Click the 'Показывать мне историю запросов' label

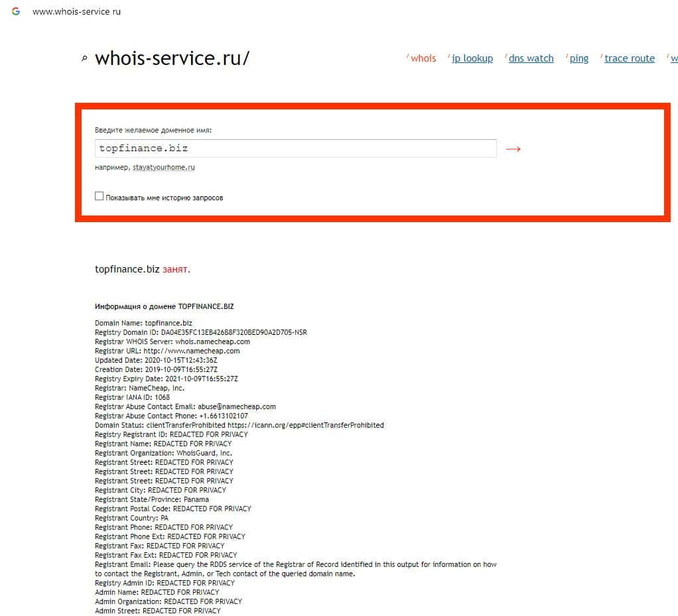point(165,198)
